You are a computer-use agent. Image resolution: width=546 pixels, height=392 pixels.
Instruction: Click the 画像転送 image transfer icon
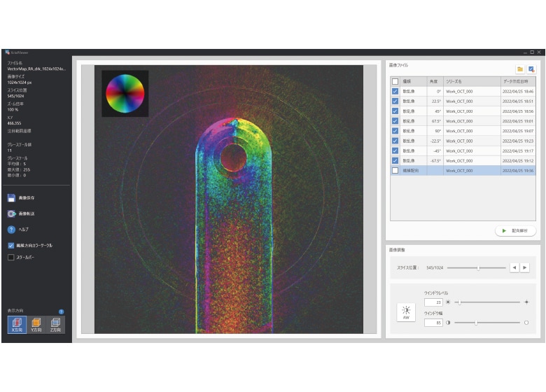point(12,214)
